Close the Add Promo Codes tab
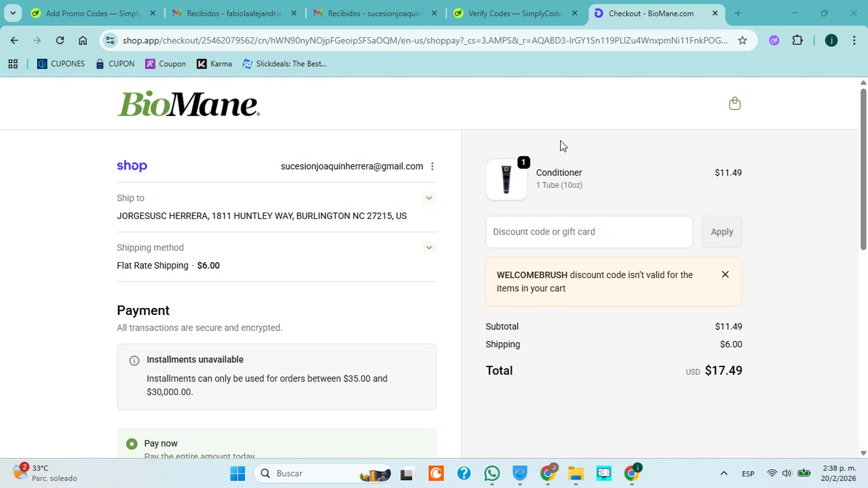868x488 pixels. [152, 13]
